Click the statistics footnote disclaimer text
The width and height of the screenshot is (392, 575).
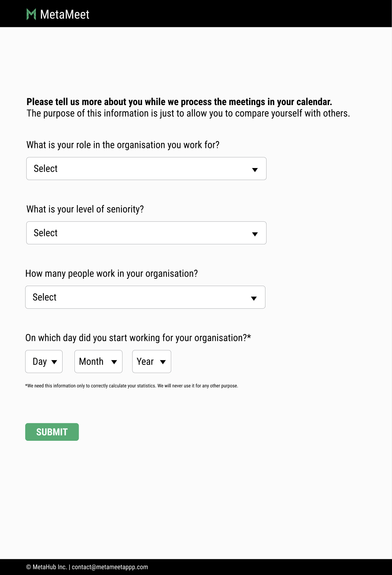coord(132,386)
